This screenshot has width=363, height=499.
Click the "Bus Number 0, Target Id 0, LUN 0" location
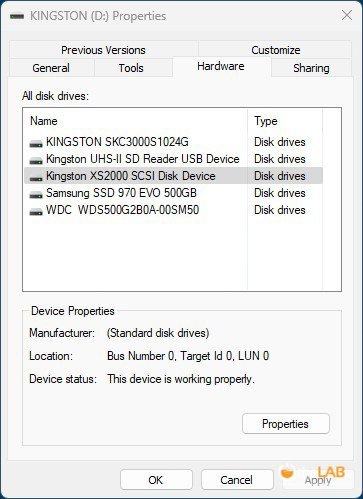pos(188,356)
